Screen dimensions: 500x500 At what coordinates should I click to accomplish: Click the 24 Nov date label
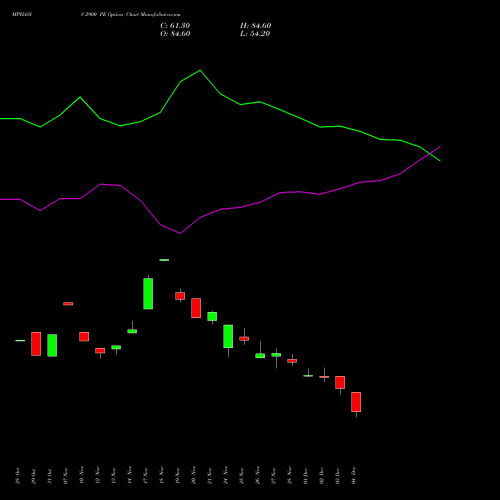coord(225,476)
